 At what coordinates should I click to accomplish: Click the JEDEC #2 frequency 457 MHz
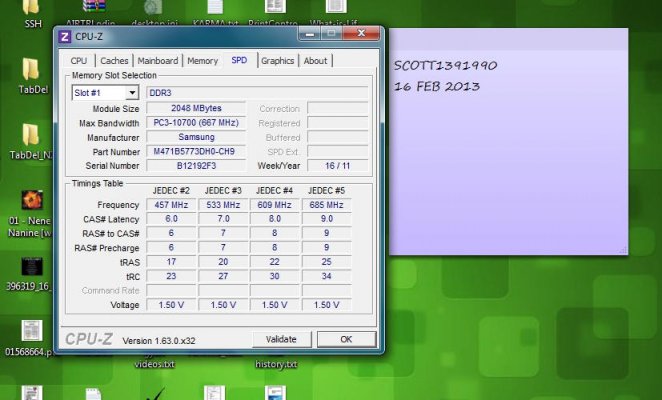click(x=171, y=205)
